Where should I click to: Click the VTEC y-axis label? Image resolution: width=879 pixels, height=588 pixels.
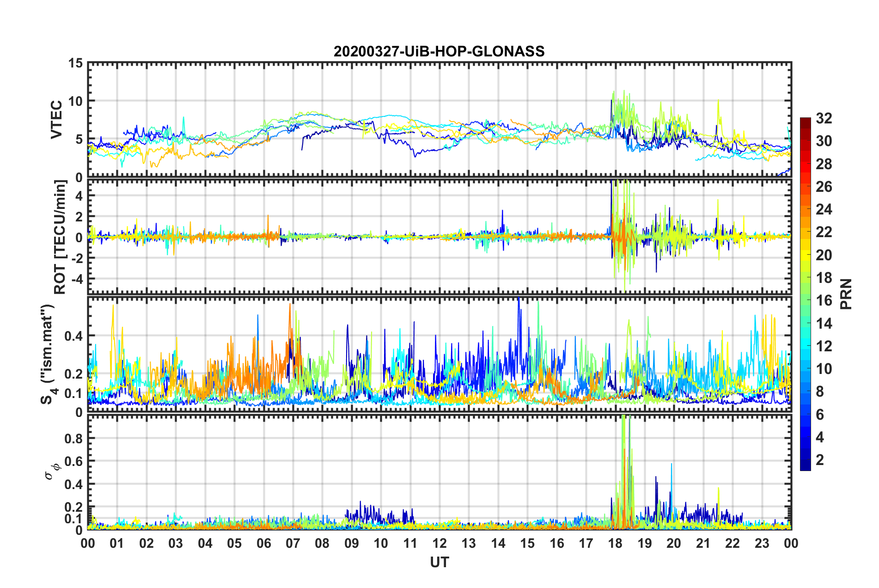point(56,119)
